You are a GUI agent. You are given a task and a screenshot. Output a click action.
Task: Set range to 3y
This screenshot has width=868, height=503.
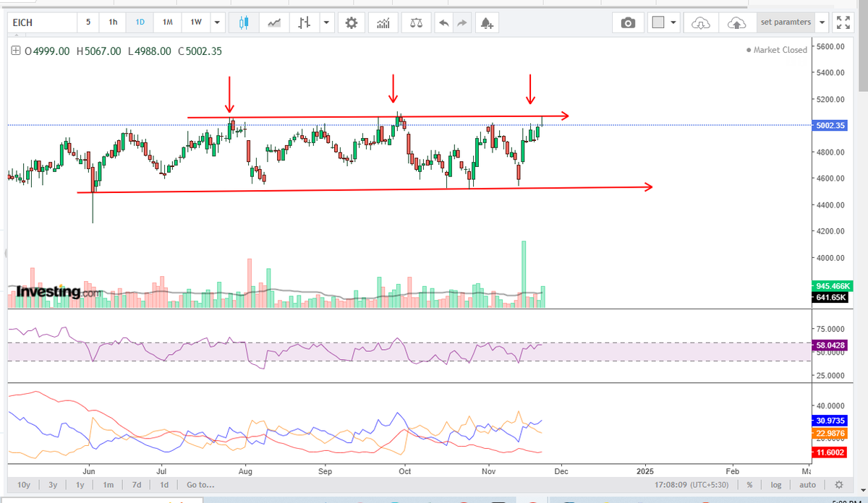point(53,484)
